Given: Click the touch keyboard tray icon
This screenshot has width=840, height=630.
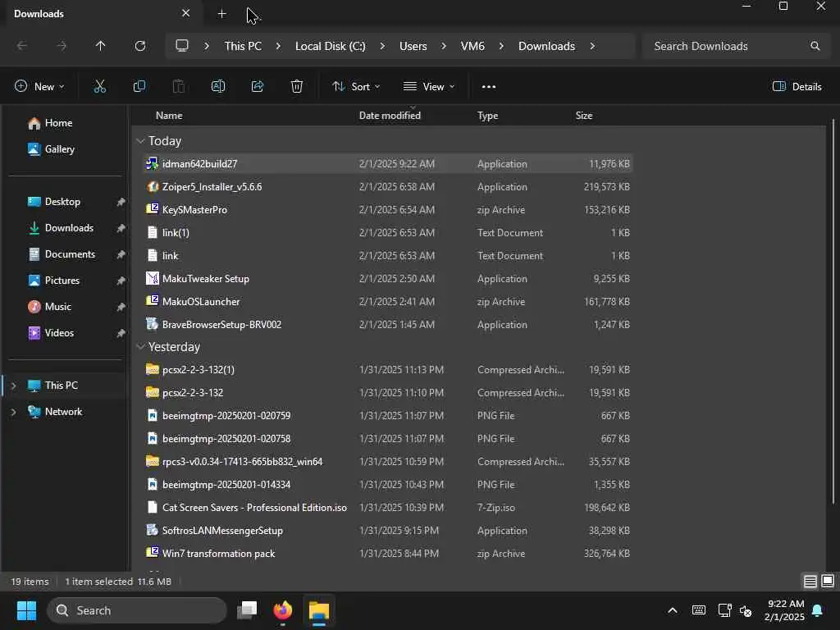Looking at the screenshot, I should pos(699,610).
